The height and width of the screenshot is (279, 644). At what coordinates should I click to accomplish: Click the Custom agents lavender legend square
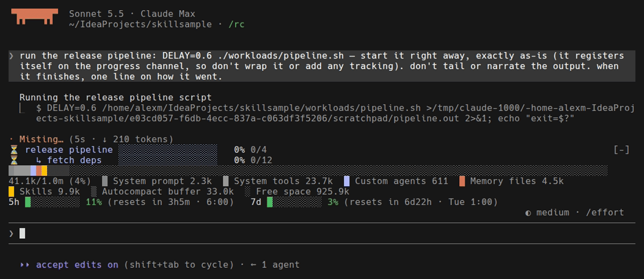(347, 181)
